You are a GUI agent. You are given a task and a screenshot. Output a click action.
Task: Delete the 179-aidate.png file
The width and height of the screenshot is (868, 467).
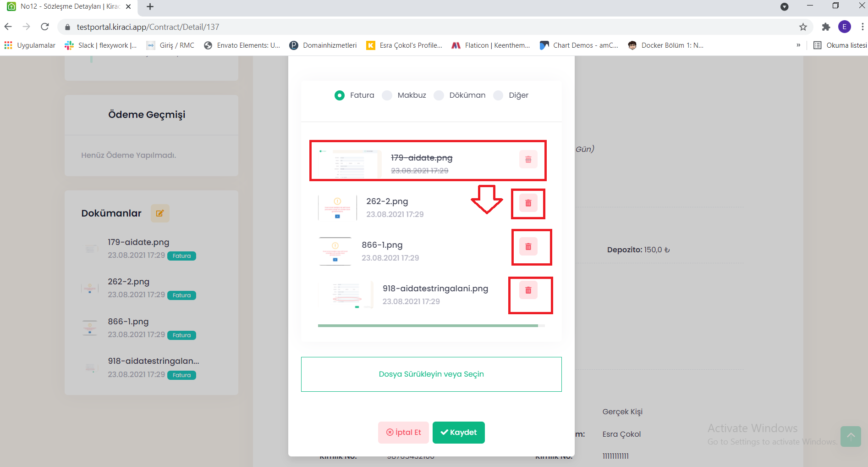point(528,160)
